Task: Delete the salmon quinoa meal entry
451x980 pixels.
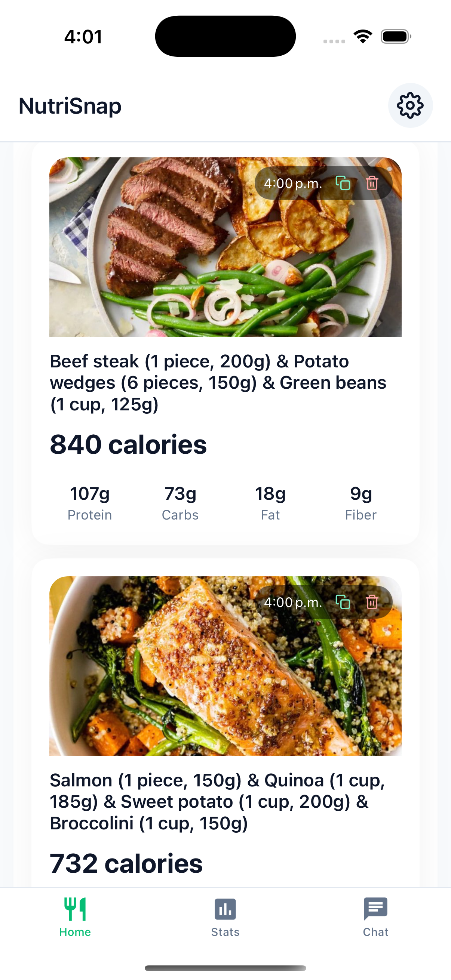Action: coord(372,602)
